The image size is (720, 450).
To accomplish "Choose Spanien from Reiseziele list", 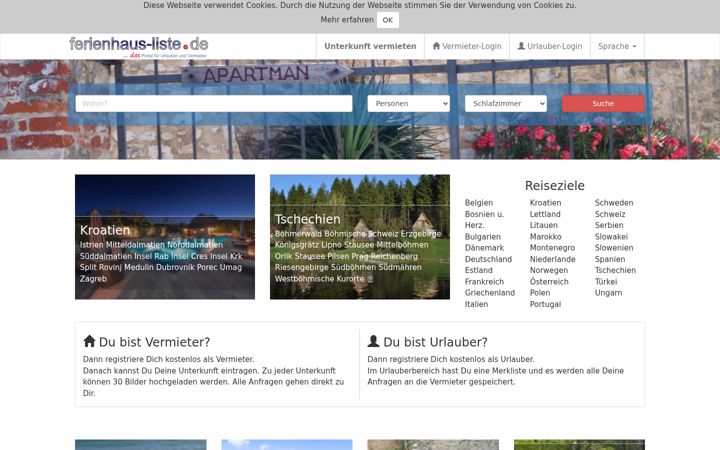I will tap(610, 259).
